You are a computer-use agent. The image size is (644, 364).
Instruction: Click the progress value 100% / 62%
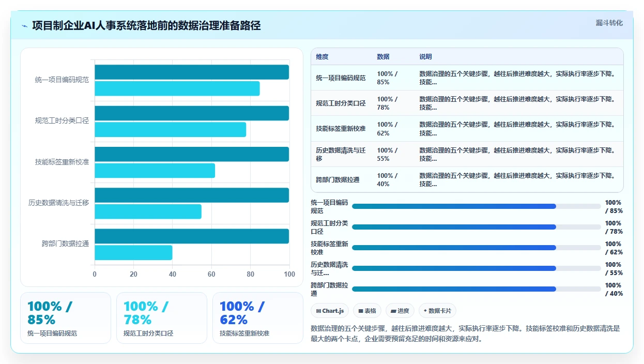(614, 248)
